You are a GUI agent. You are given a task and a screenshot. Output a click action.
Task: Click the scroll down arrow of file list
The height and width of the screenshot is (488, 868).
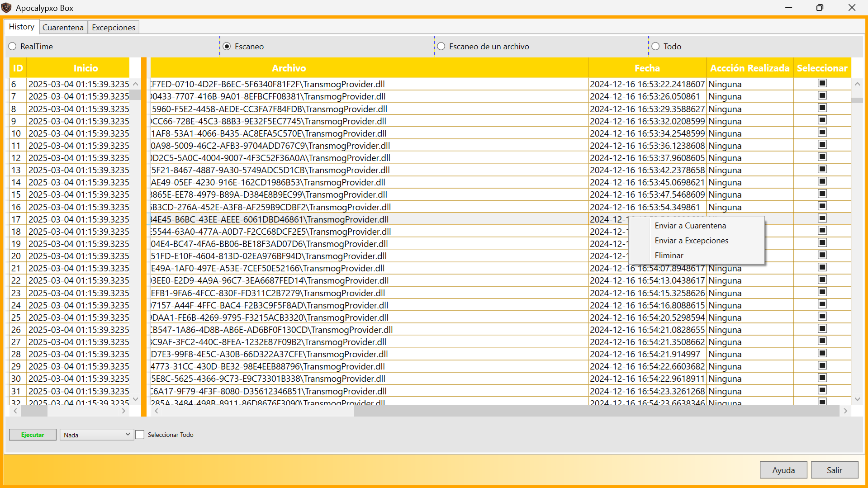(x=857, y=399)
